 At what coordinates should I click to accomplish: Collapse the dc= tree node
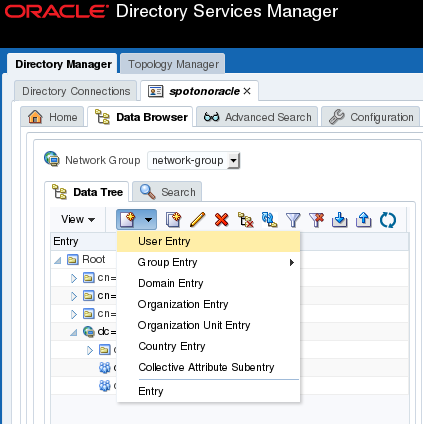point(74,332)
